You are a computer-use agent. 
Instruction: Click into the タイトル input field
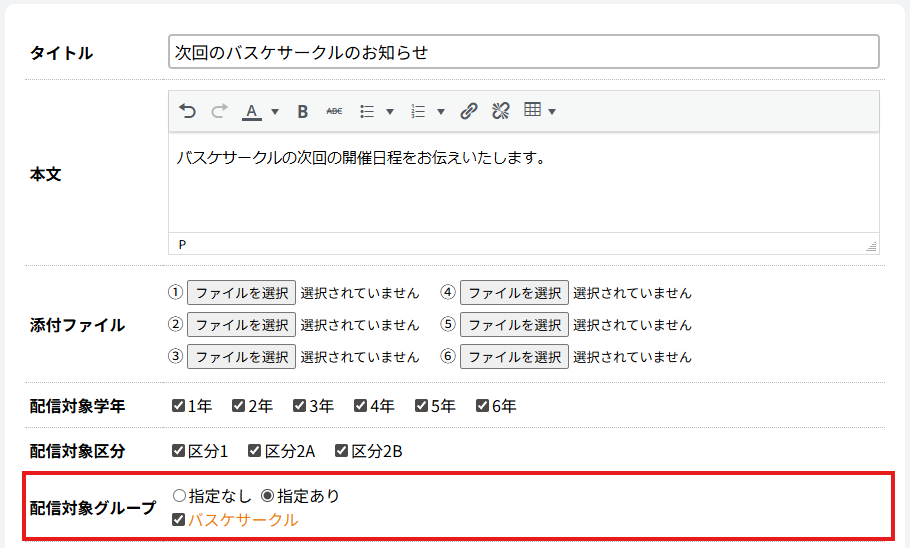click(523, 52)
